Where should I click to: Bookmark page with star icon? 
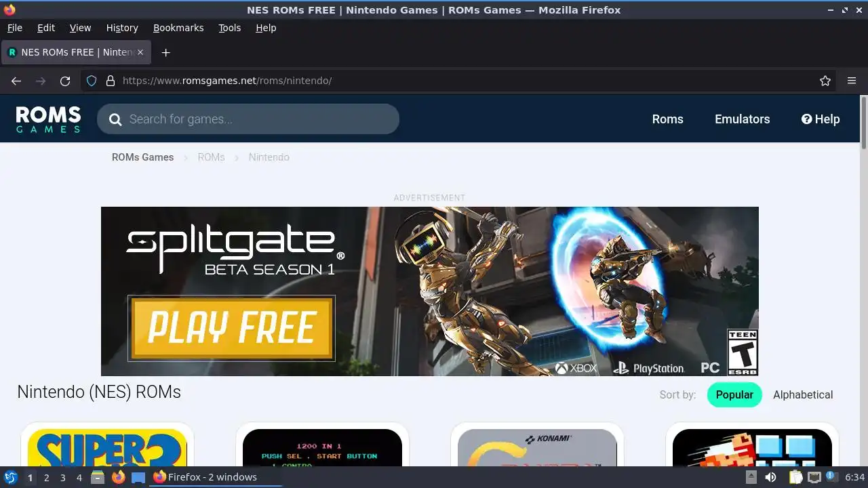pos(825,81)
